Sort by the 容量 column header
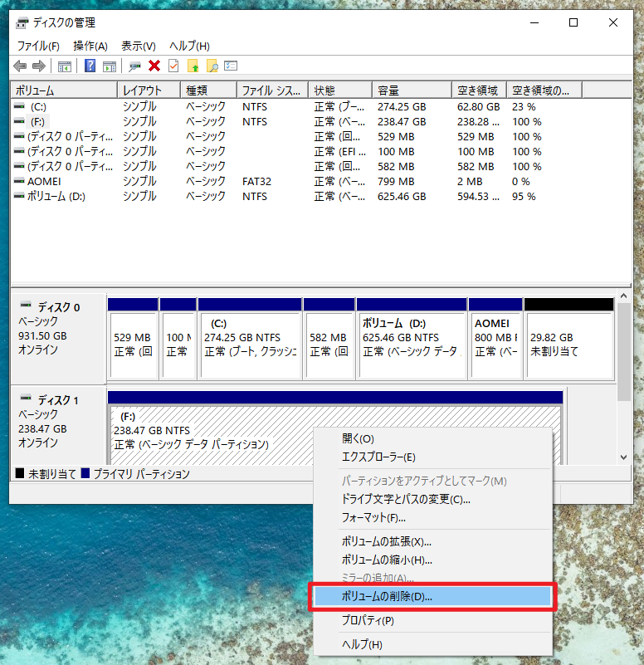Screen dimensions: 644x665 411,90
